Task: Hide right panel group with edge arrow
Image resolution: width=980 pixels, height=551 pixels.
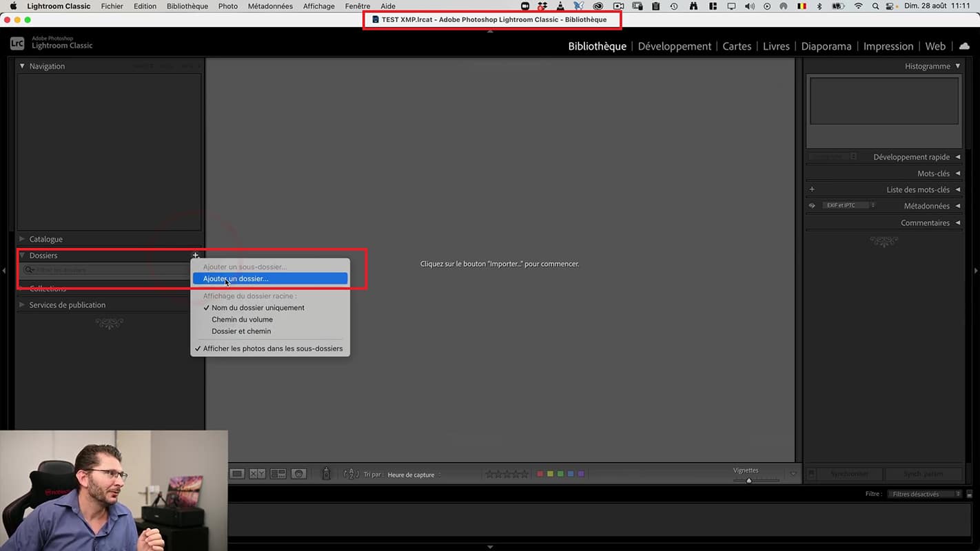Action: coord(976,271)
